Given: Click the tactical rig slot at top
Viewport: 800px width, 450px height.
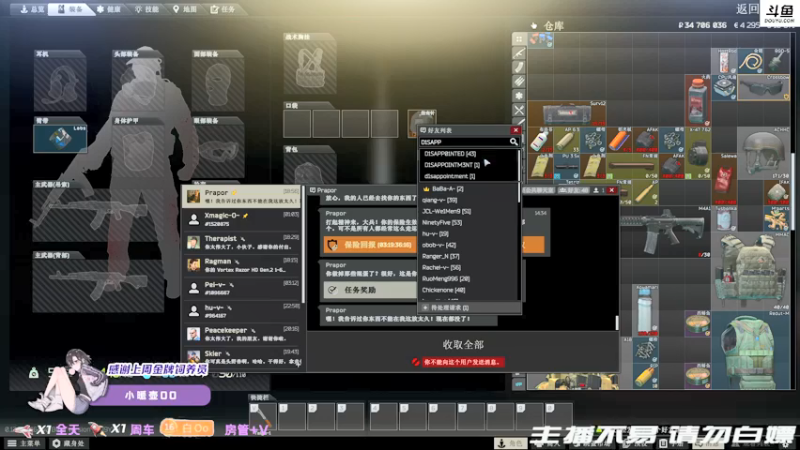Looking at the screenshot, I should click(310, 64).
